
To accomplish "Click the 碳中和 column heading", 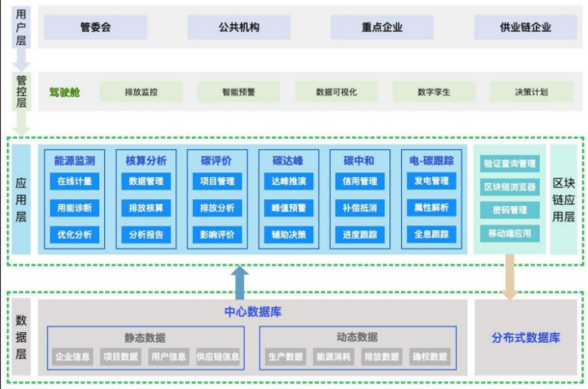I will click(359, 161).
